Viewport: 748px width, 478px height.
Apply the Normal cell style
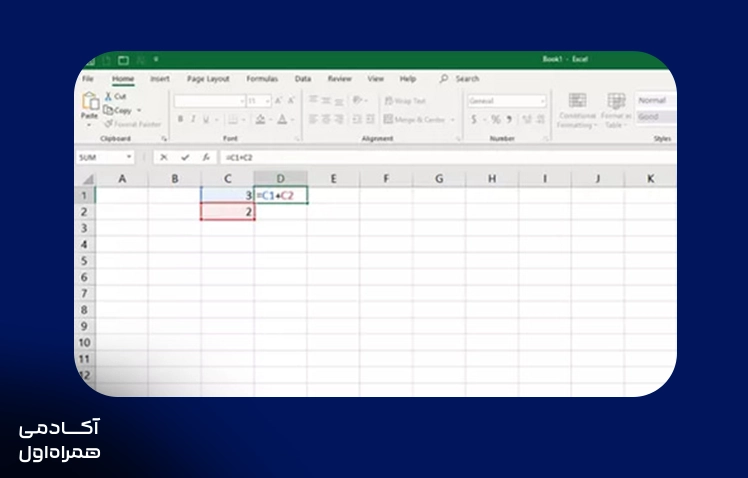point(655,100)
